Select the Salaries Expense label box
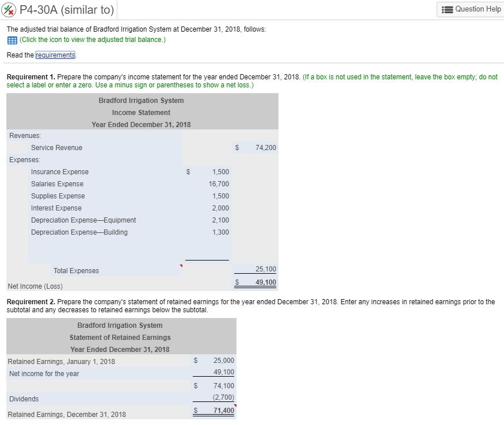This screenshot has height=425, width=504. (x=105, y=184)
